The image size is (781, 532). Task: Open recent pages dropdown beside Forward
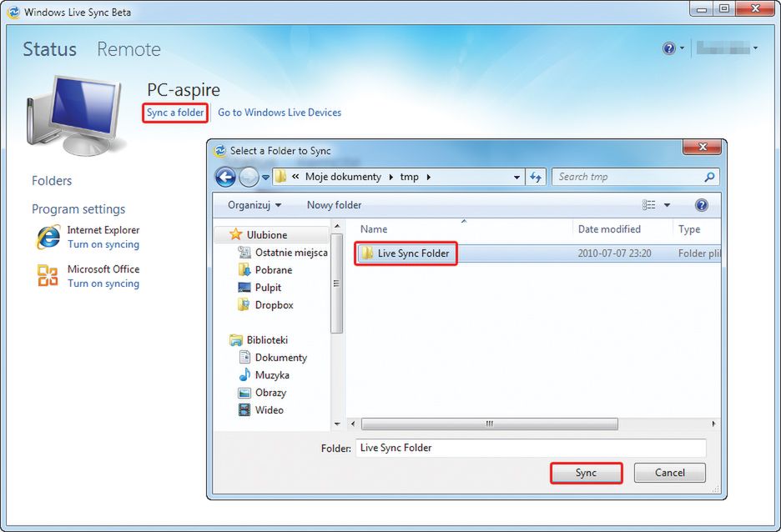coord(265,177)
